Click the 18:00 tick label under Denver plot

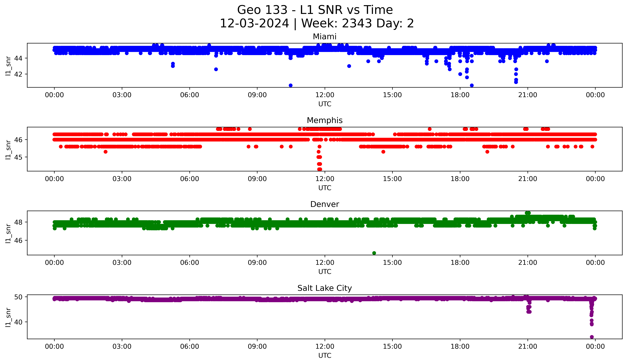click(460, 263)
